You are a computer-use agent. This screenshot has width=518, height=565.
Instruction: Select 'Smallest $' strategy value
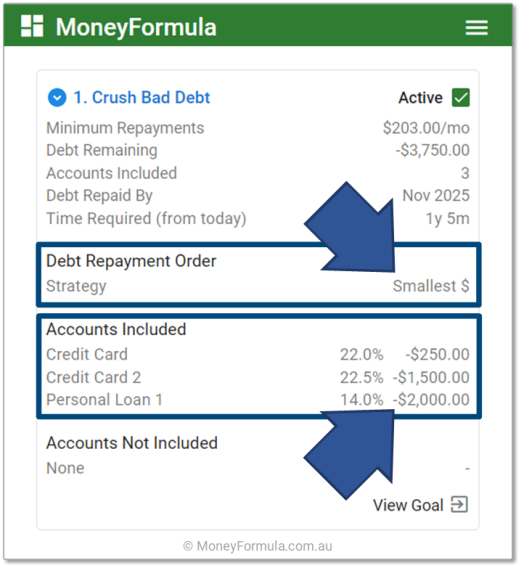tap(431, 286)
